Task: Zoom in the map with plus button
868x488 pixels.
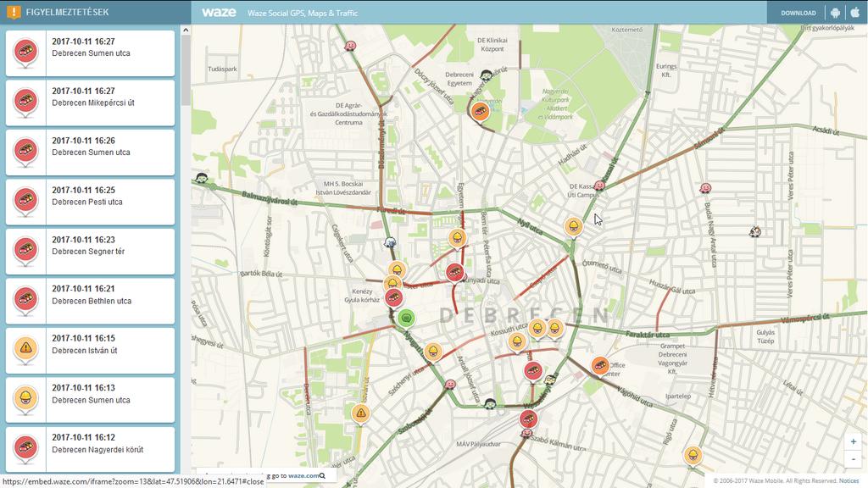Action: [x=853, y=441]
